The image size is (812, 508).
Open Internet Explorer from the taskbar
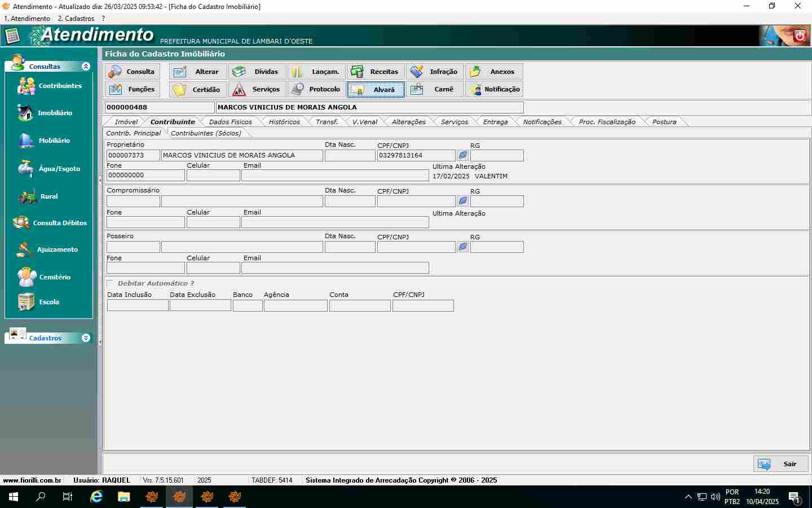tap(96, 497)
